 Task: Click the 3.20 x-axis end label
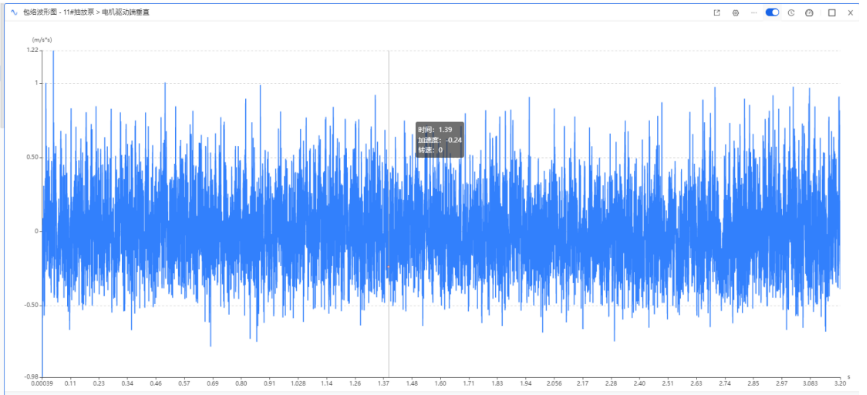(840, 383)
